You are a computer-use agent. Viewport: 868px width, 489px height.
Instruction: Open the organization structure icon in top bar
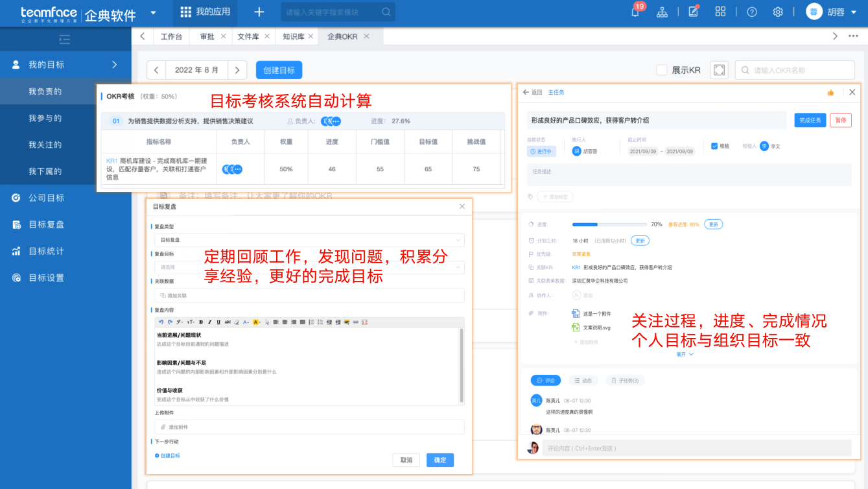(x=663, y=13)
